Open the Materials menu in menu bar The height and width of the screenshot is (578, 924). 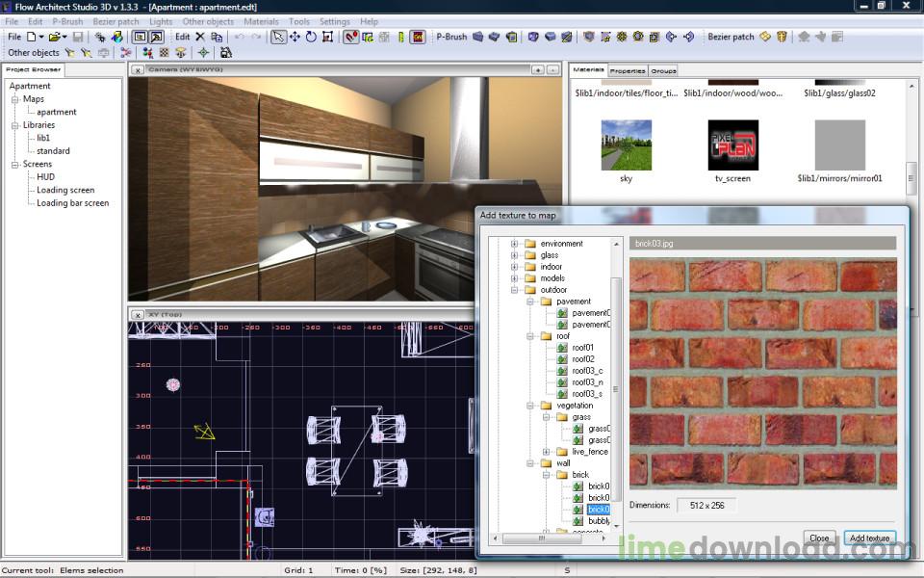261,21
